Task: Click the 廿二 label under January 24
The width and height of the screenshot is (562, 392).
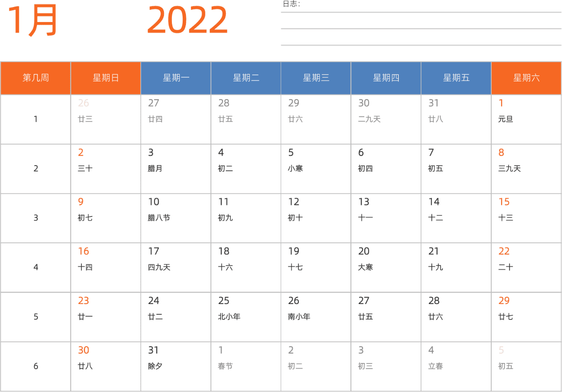Action: click(x=155, y=317)
